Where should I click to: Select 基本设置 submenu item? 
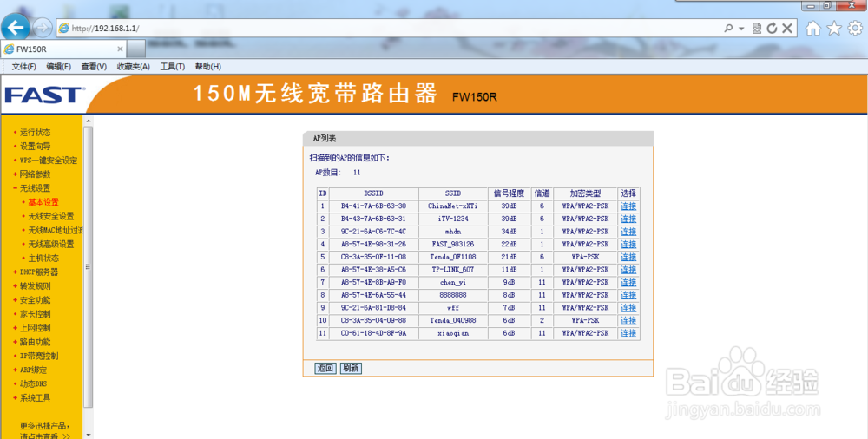coord(43,202)
